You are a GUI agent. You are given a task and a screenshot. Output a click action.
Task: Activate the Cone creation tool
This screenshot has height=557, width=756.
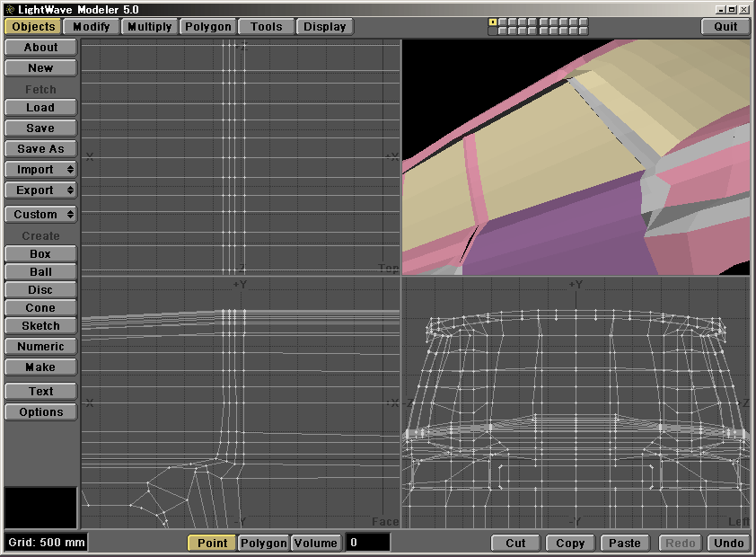[x=40, y=308]
